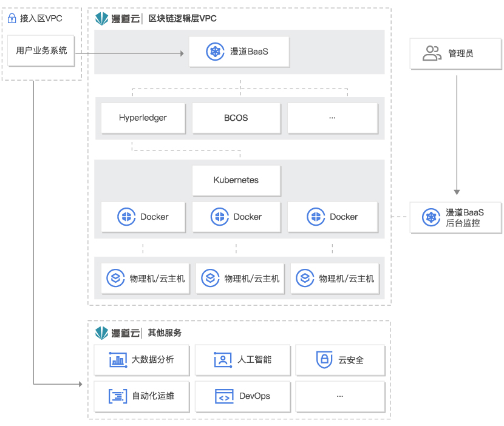Choose the 自动化运维 bracket list icon
Viewport: 504px width, 426px height.
click(x=118, y=396)
